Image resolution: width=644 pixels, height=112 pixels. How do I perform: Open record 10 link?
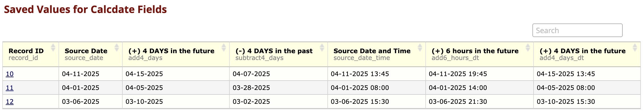[10, 74]
